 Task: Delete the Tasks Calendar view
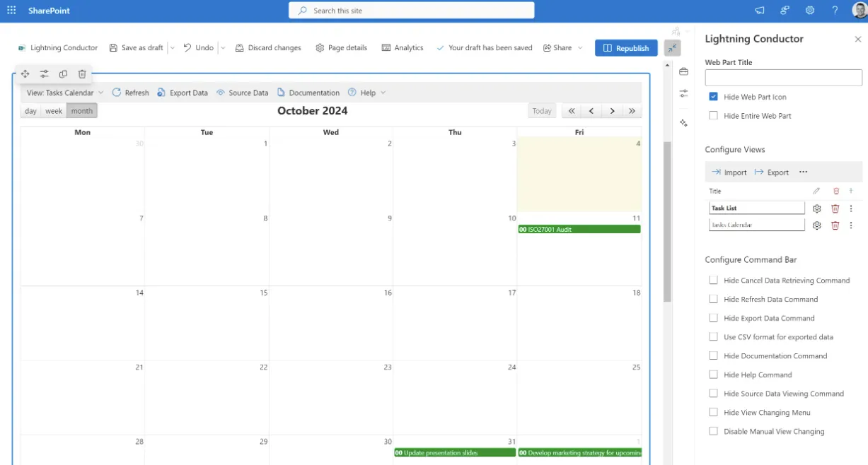(x=835, y=225)
